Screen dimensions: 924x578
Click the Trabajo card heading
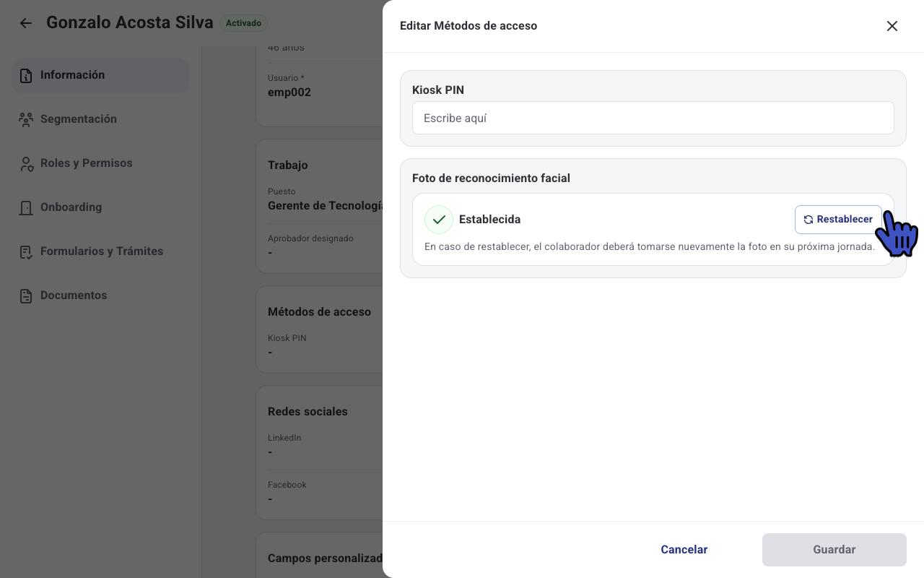(x=288, y=165)
